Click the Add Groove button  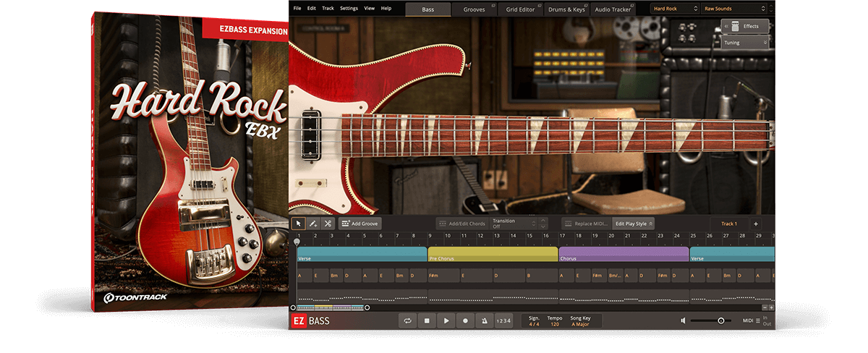[360, 224]
